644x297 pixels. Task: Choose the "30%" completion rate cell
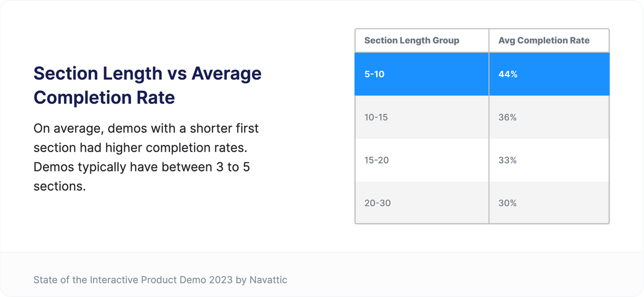(508, 203)
